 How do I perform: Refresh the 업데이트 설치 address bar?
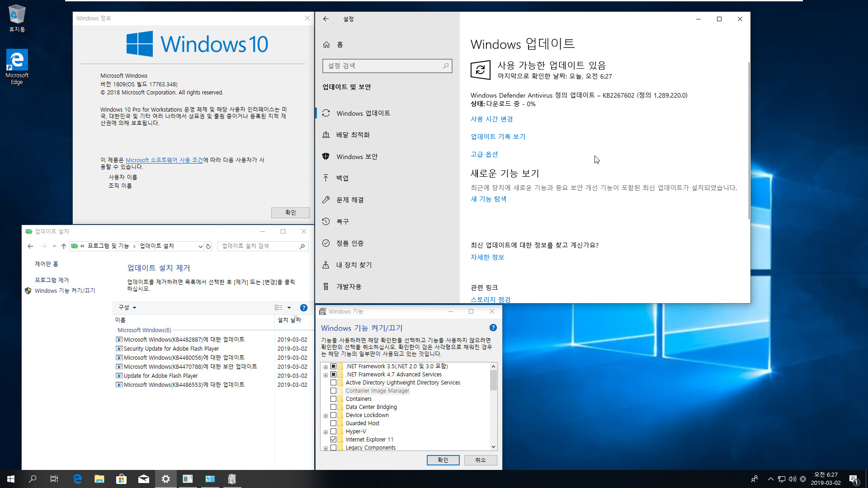(x=208, y=246)
